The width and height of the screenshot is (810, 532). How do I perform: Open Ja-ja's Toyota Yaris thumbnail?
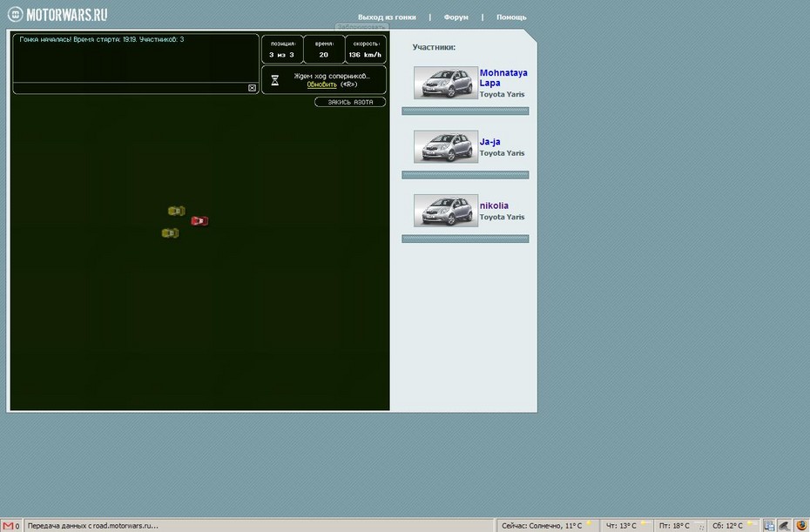coord(446,146)
